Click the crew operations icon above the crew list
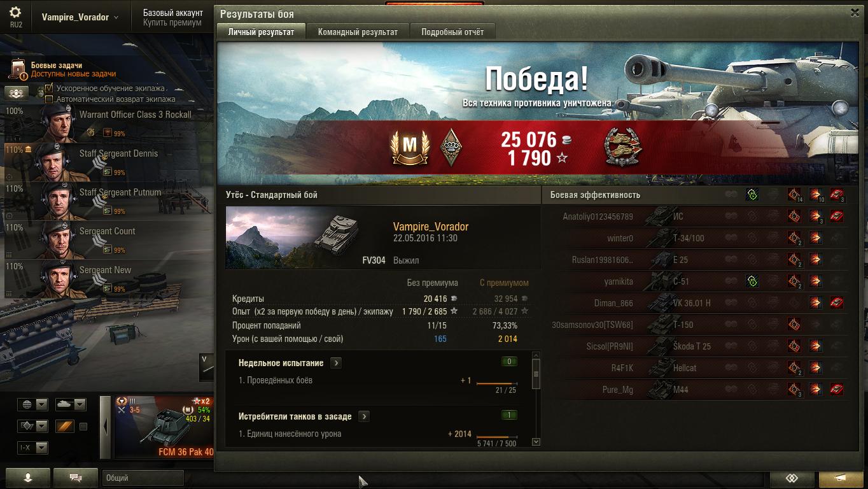 coord(17,93)
